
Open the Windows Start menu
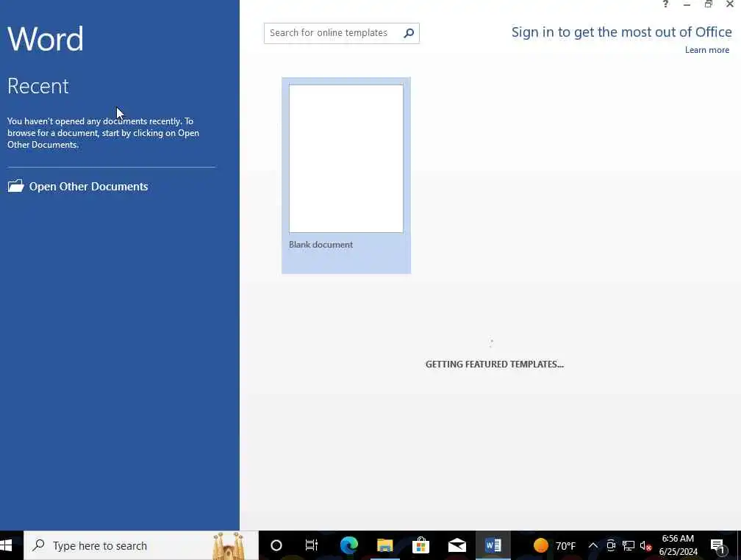7,546
